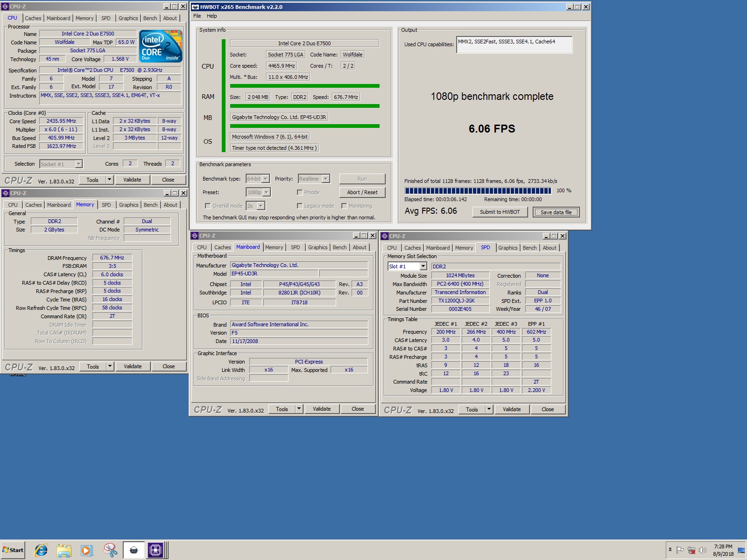Image resolution: width=747 pixels, height=560 pixels.
Task: Open the Snipping Tool taskbar icon
Action: point(110,550)
